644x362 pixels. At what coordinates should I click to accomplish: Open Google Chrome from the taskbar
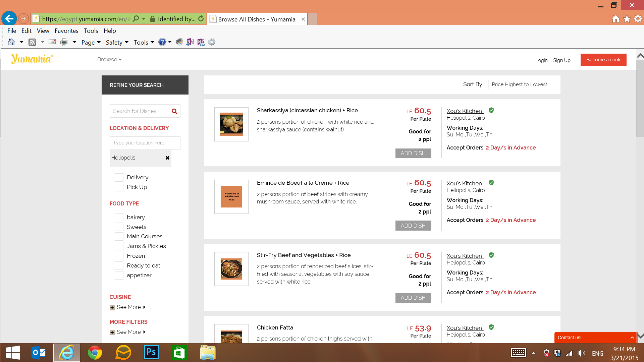pos(95,353)
